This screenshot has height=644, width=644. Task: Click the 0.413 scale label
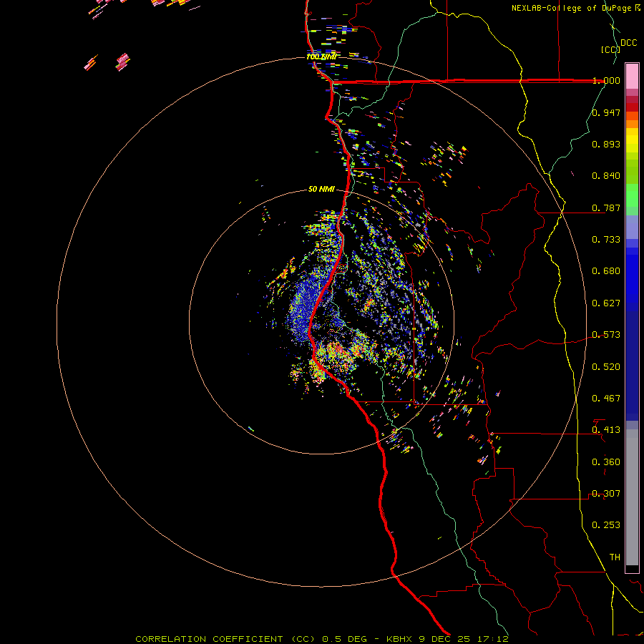pos(606,430)
